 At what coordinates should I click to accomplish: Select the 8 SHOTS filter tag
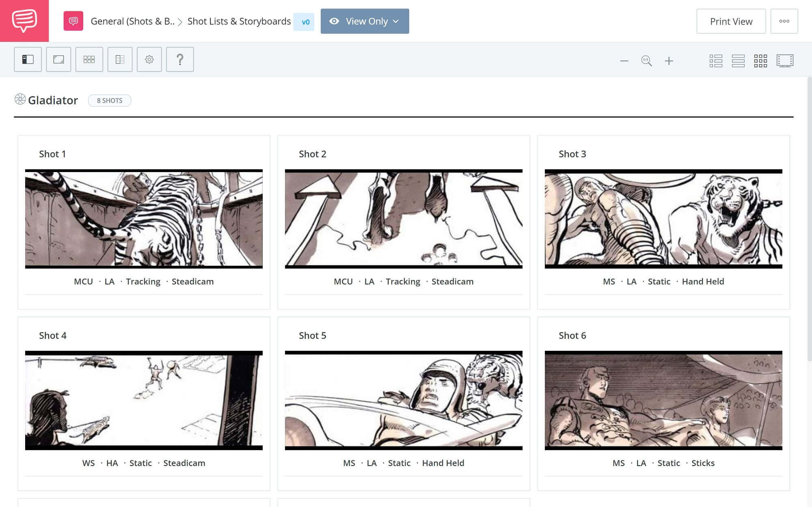point(109,100)
